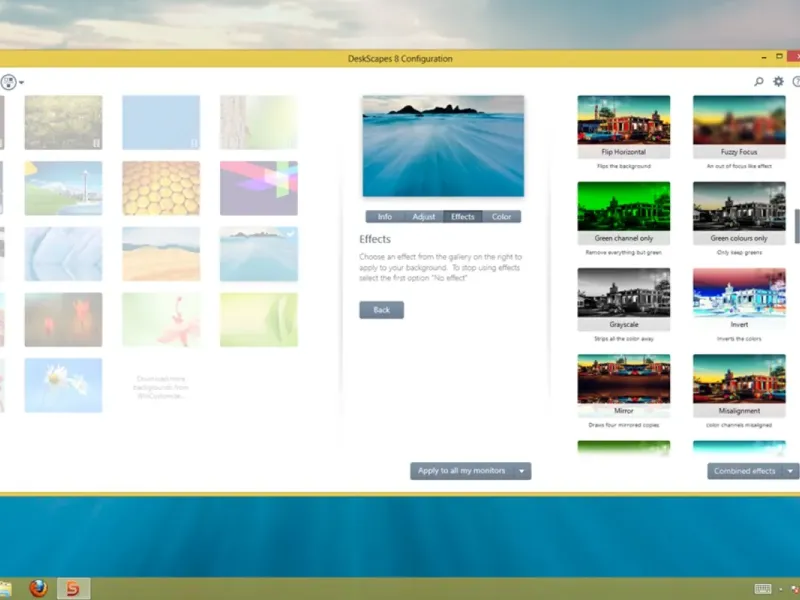This screenshot has height=600, width=800.
Task: Click the Back button
Action: point(381,310)
